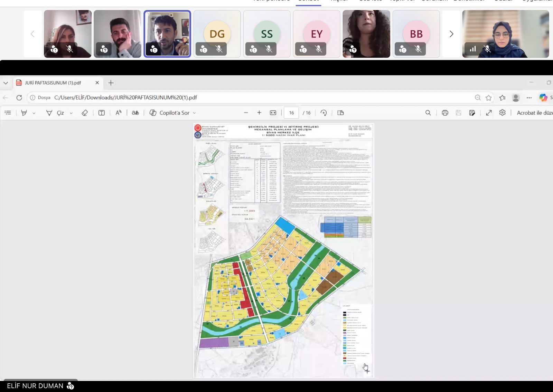553x392 pixels.
Task: Print the PDF document
Action: (x=445, y=113)
